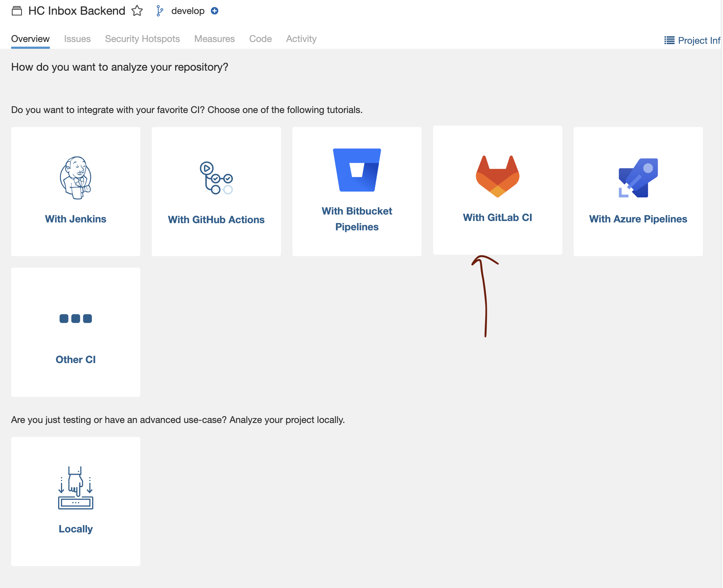The image size is (723, 588).
Task: Click the plus icon next to develop
Action: coord(215,11)
